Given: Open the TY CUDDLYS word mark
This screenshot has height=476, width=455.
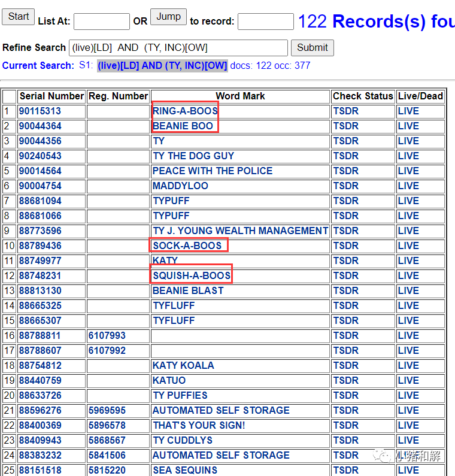Looking at the screenshot, I should click(183, 441).
